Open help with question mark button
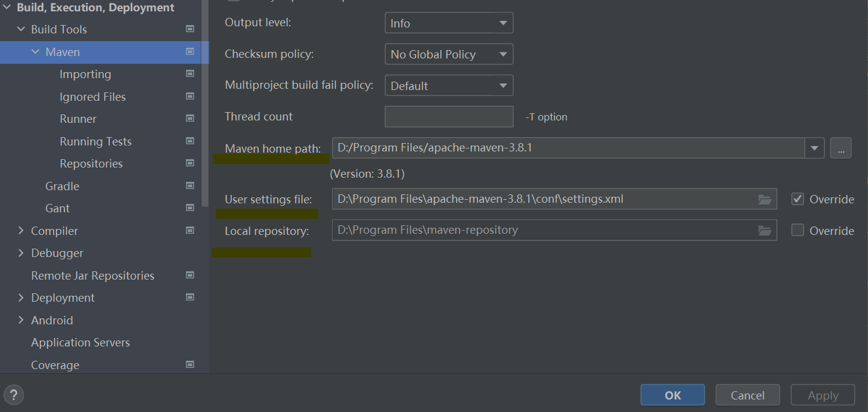868x412 pixels. (14, 395)
